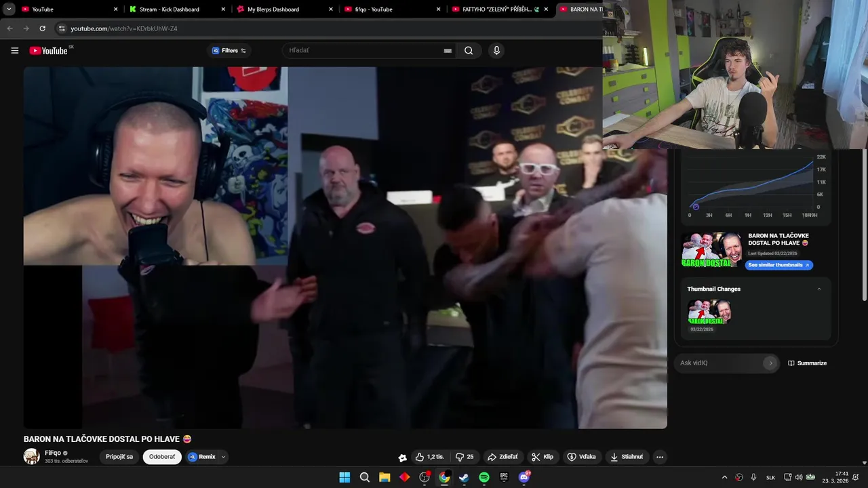Open the YouTube hamburger guide menu
This screenshot has width=868, height=488.
(x=15, y=51)
